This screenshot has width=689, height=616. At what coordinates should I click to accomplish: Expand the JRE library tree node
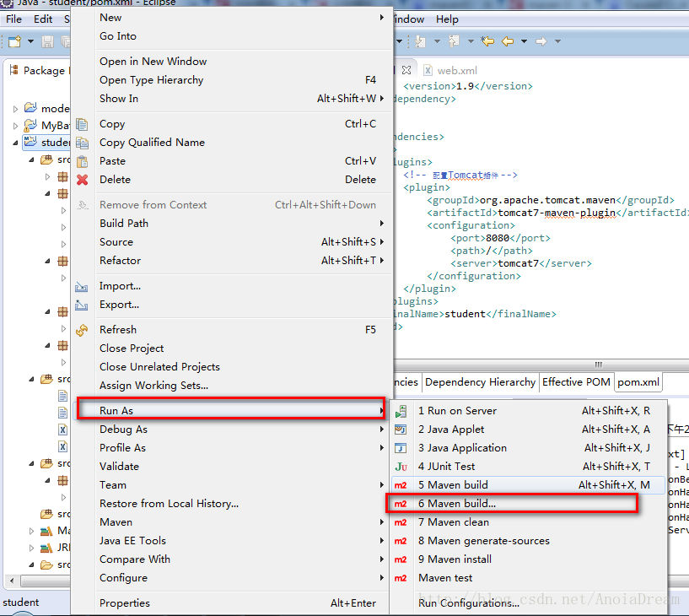pos(31,548)
